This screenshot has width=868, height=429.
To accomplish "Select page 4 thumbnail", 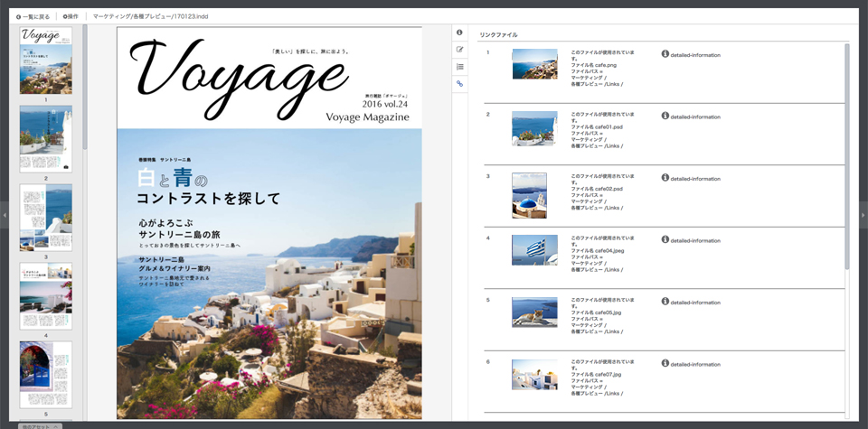I will pyautogui.click(x=46, y=295).
